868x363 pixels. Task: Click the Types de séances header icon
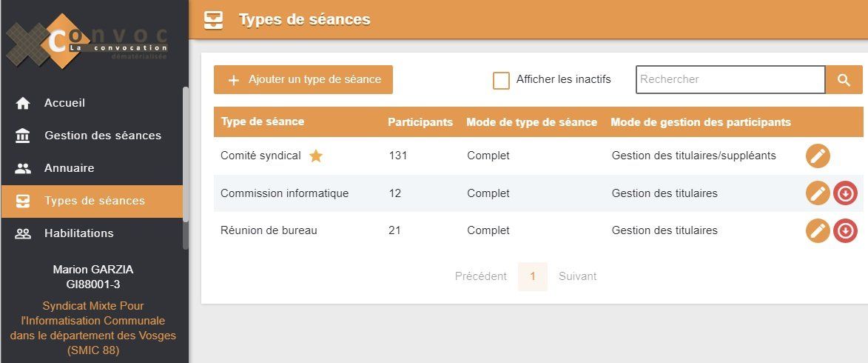pyautogui.click(x=214, y=19)
